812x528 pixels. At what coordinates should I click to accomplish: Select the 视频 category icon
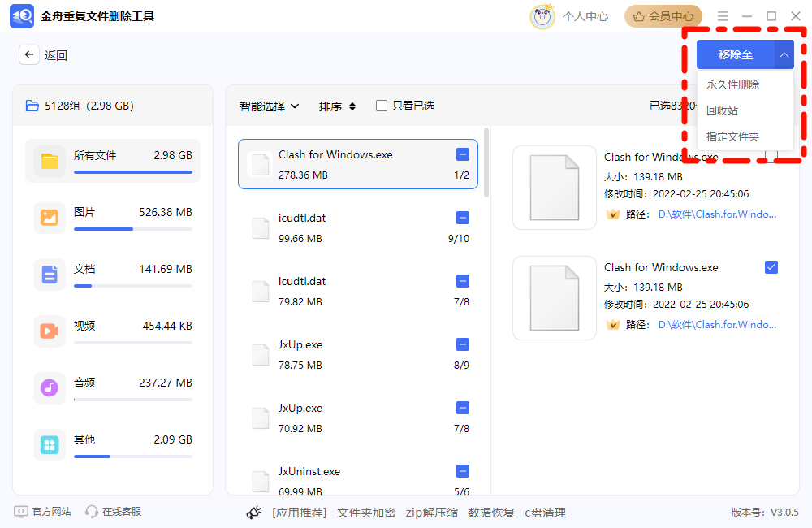(50, 331)
